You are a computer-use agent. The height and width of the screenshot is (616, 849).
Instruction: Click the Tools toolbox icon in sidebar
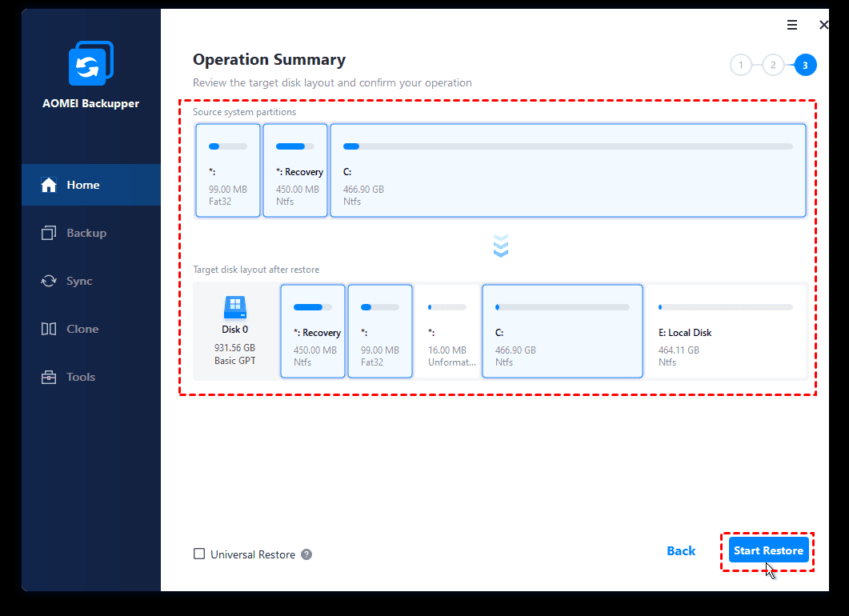(x=49, y=377)
